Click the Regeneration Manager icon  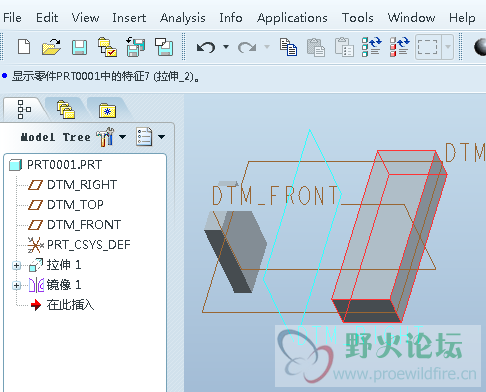[x=400, y=47]
